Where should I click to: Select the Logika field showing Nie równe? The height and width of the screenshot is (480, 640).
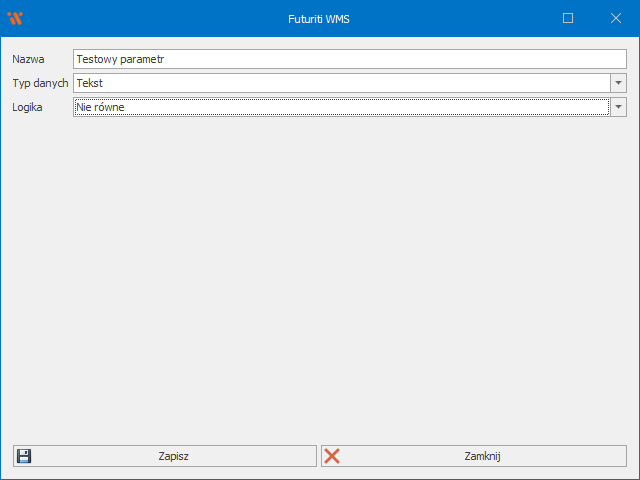[340, 107]
